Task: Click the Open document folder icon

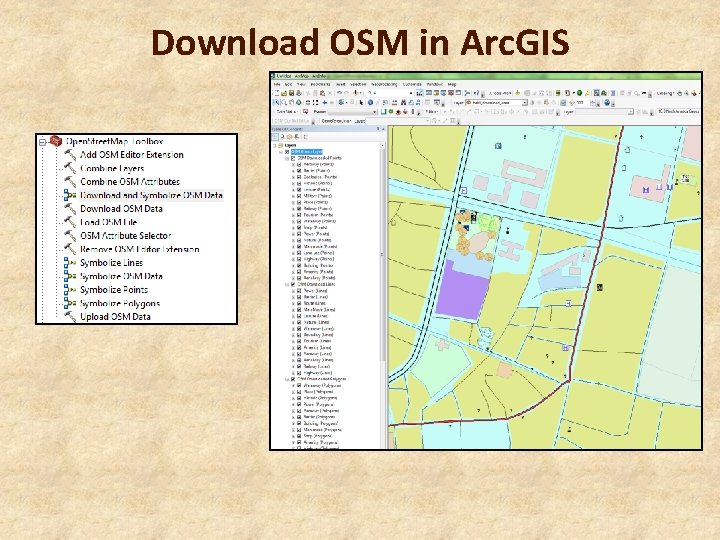Action: click(284, 93)
